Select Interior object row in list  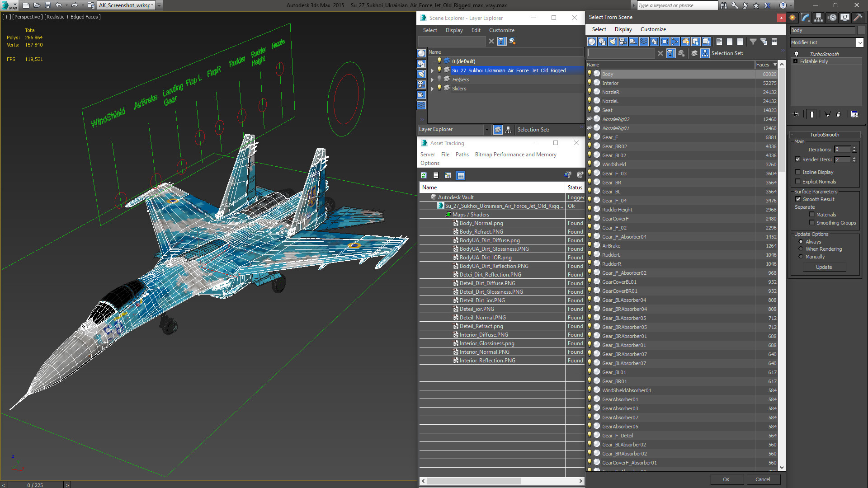pos(682,83)
